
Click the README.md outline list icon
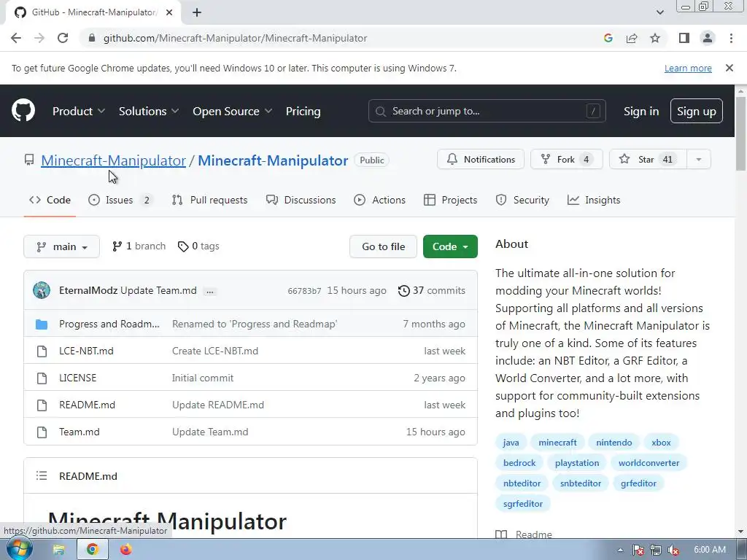point(42,475)
